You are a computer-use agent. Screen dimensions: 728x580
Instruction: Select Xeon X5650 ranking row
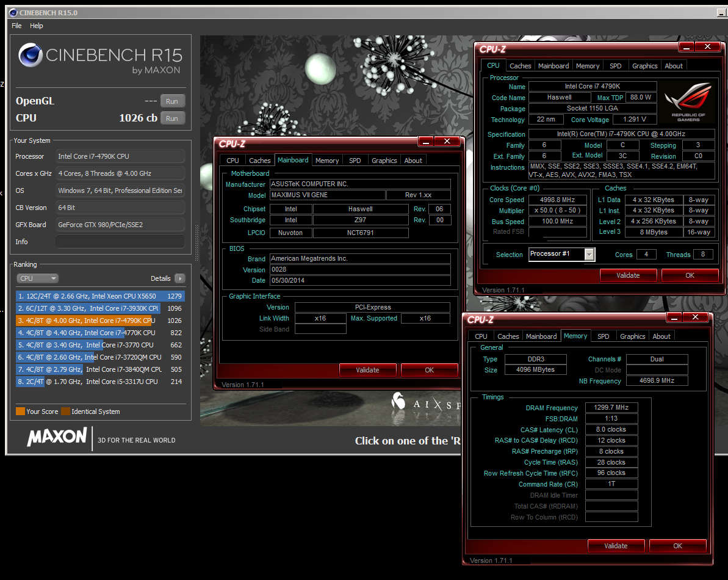point(100,296)
